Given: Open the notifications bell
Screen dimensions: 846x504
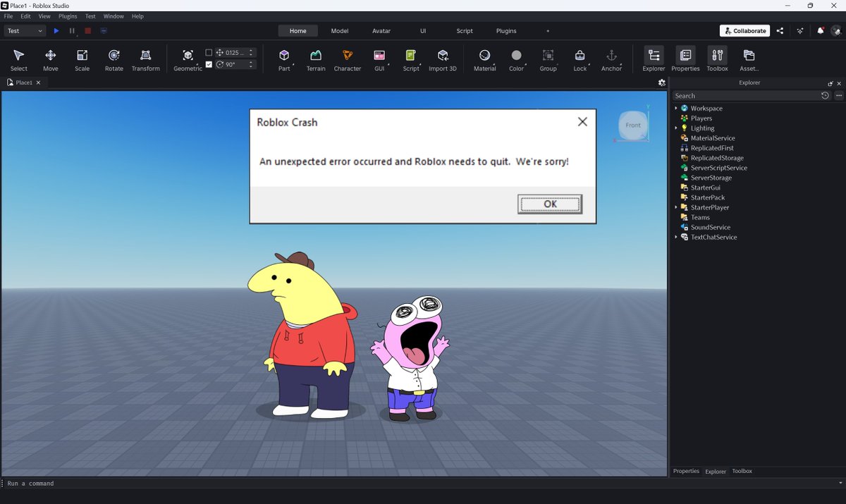Looking at the screenshot, I should click(821, 31).
